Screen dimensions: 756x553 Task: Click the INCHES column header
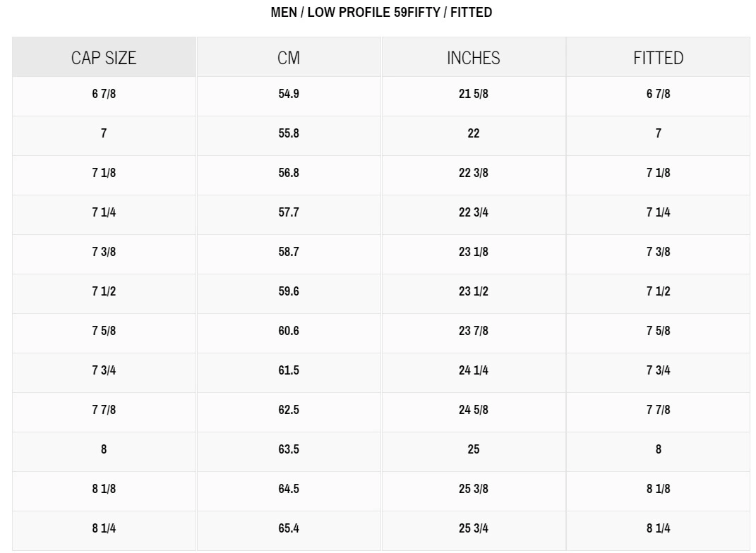click(473, 58)
